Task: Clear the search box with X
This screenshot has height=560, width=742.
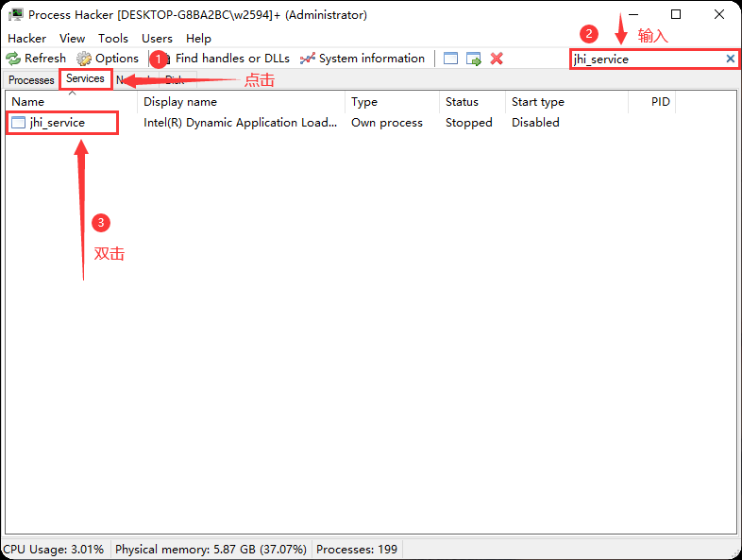Action: 730,59
